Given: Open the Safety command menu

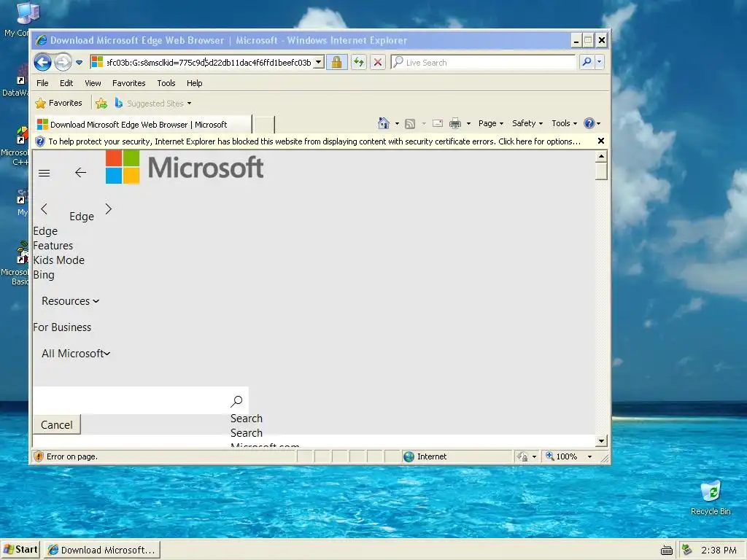Looking at the screenshot, I should 527,123.
